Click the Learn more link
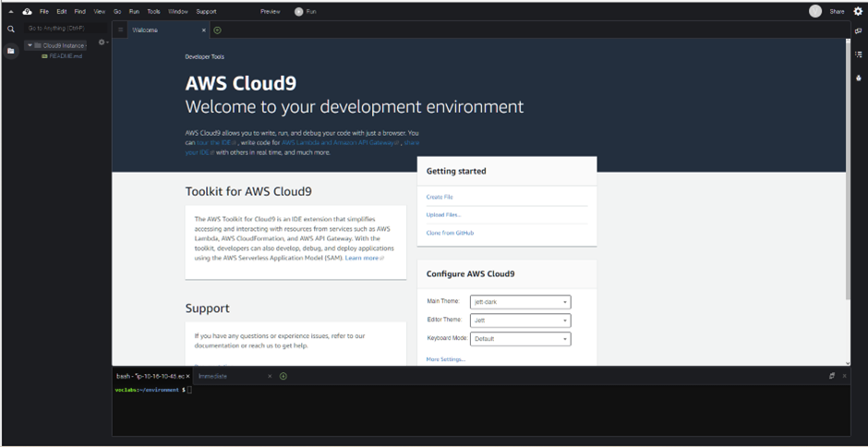Screen dimensions: 868x447 tap(364, 258)
